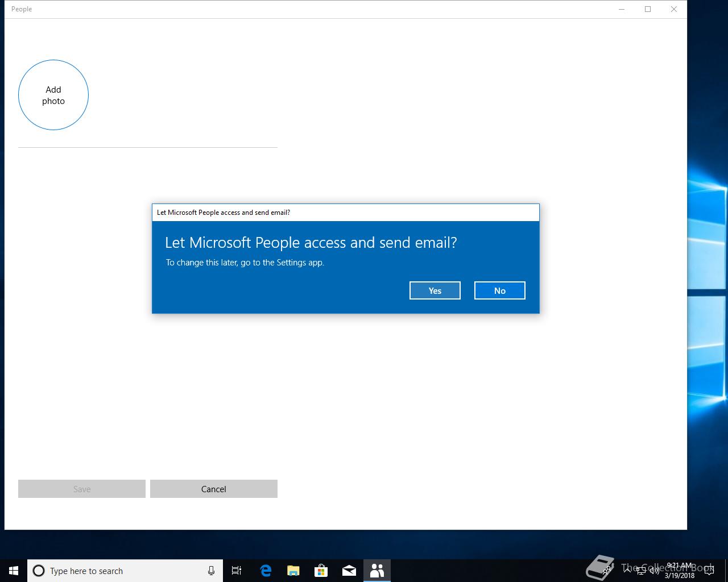The height and width of the screenshot is (582, 728).
Task: Click the grayed-out Save button
Action: pyautogui.click(x=82, y=489)
